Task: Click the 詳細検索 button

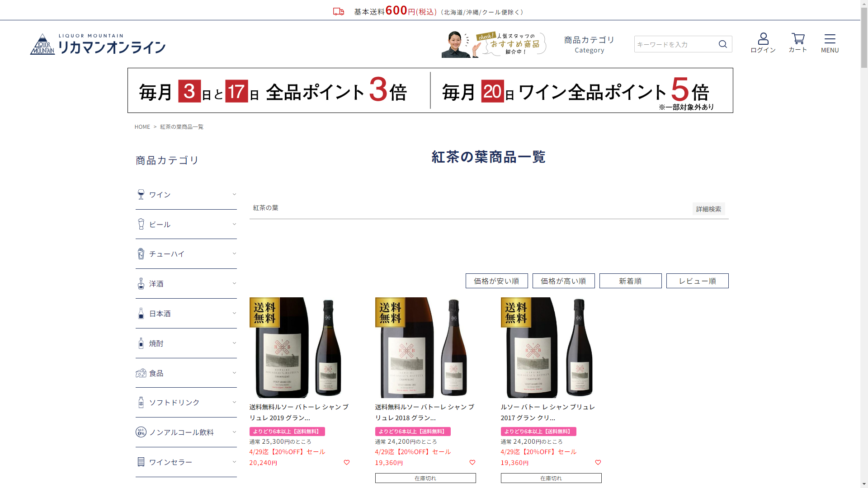Action: point(708,209)
